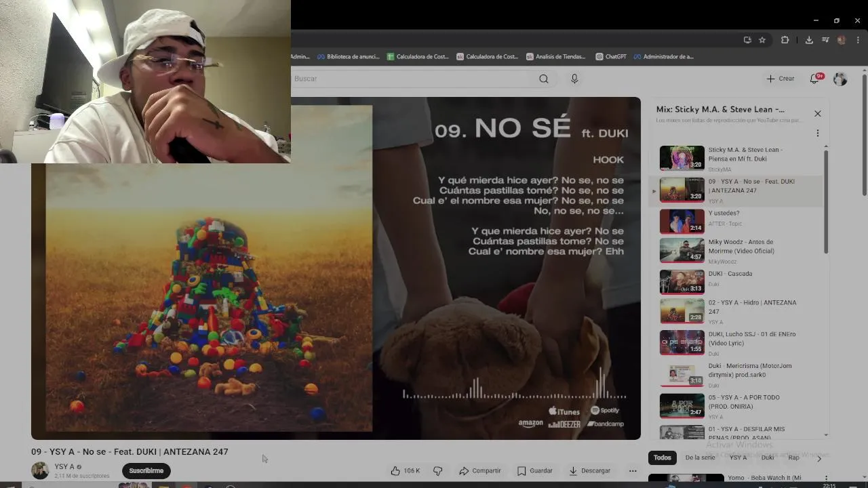The width and height of the screenshot is (868, 488).
Task: Click '09 - YSY A - No se - Feat. DUKI' playlist title
Action: pyautogui.click(x=751, y=186)
